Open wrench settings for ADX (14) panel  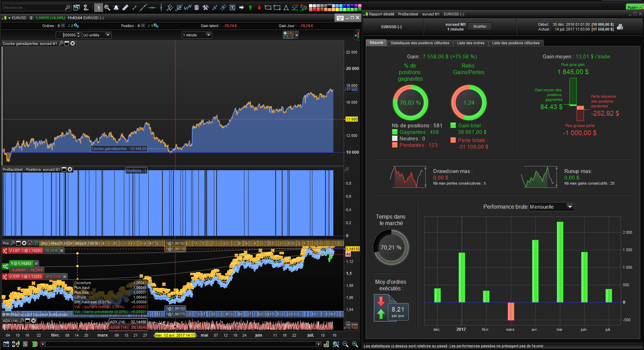[x=22, y=320]
